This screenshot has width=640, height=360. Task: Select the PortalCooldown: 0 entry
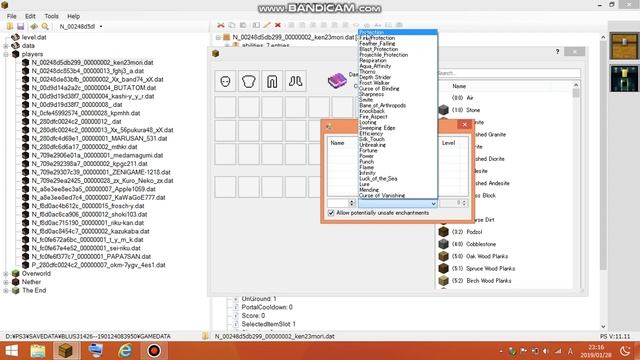pos(267,307)
